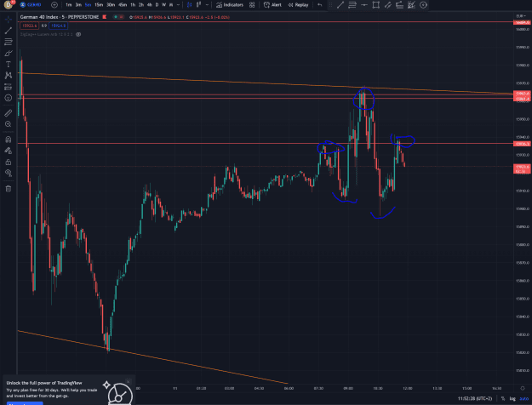Image resolution: width=532 pixels, height=405 pixels.
Task: Select the position tool in favorites toolbar
Action: click(x=399, y=5)
